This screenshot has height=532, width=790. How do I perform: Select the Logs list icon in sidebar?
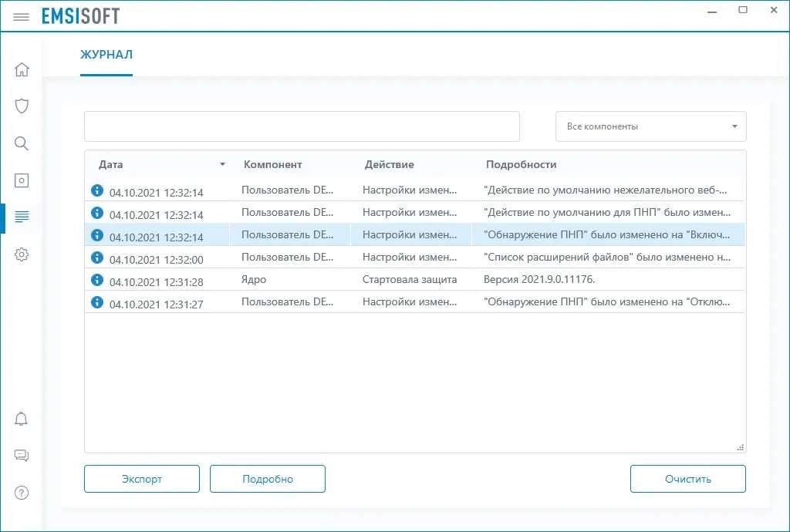pyautogui.click(x=22, y=217)
